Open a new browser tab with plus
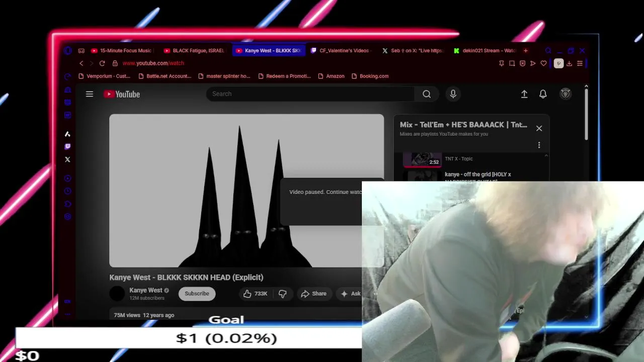The height and width of the screenshot is (362, 644). [x=526, y=51]
